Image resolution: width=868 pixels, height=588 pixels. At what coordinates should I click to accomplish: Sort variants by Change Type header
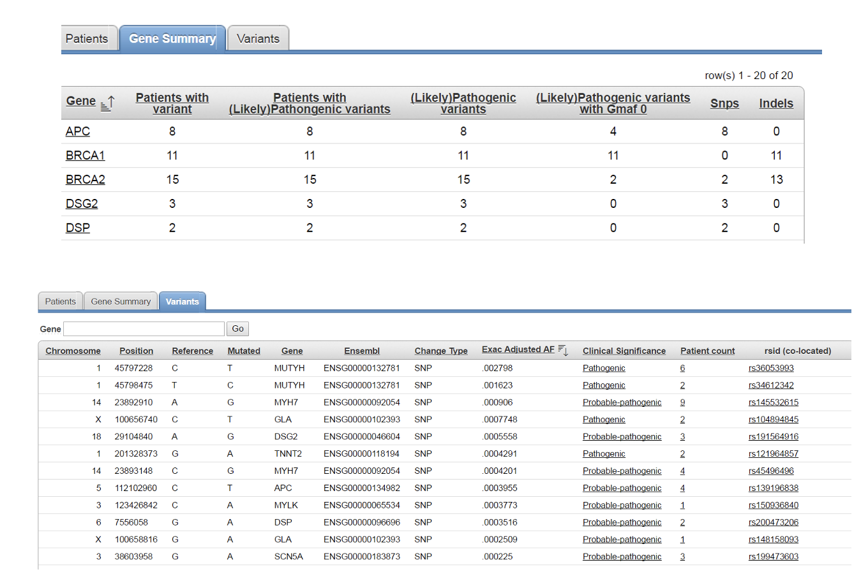click(x=440, y=351)
